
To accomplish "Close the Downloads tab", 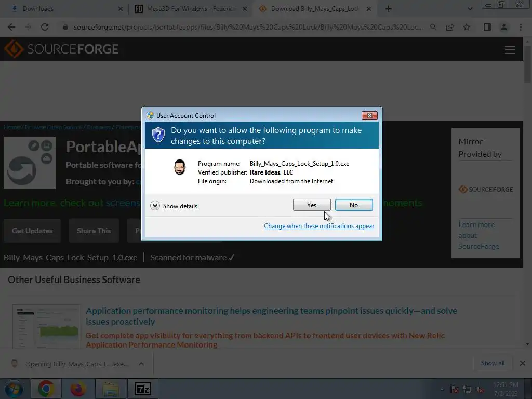I will (120, 9).
